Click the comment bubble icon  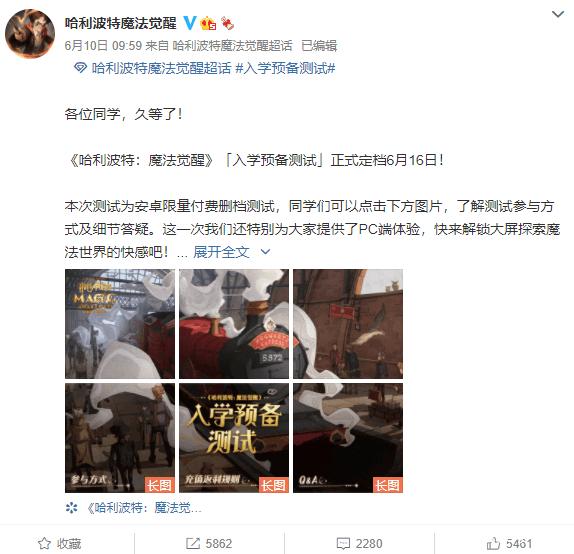point(343,543)
